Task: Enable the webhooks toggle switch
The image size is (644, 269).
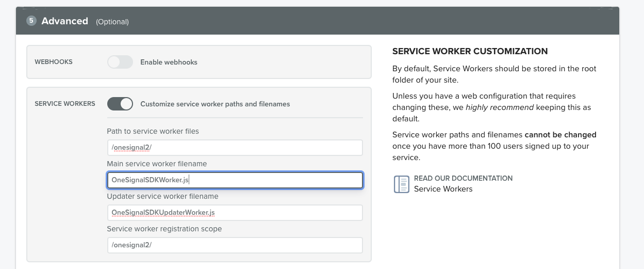Action: point(120,62)
